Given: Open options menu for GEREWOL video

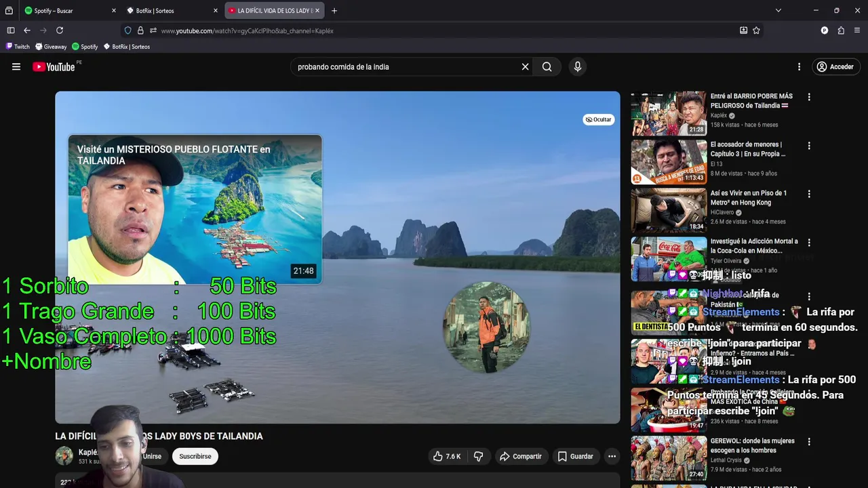Looking at the screenshot, I should point(809,442).
